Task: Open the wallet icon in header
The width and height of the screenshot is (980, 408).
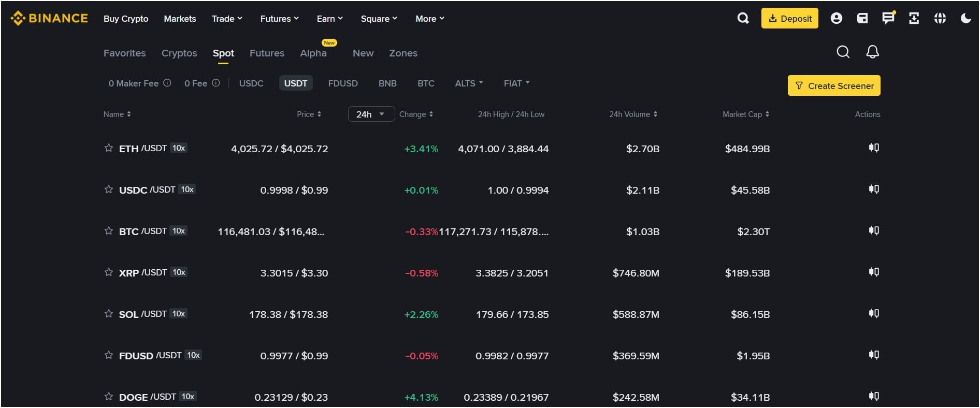Action: (x=862, y=18)
